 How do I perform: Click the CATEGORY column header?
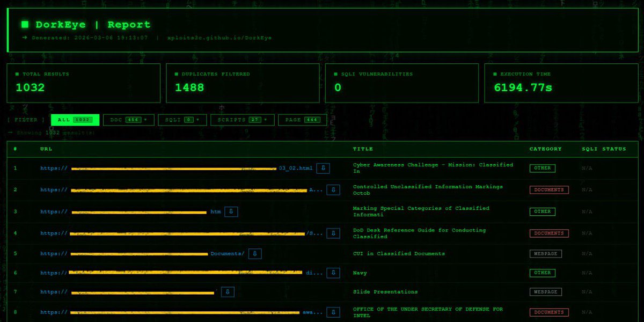coord(546,149)
